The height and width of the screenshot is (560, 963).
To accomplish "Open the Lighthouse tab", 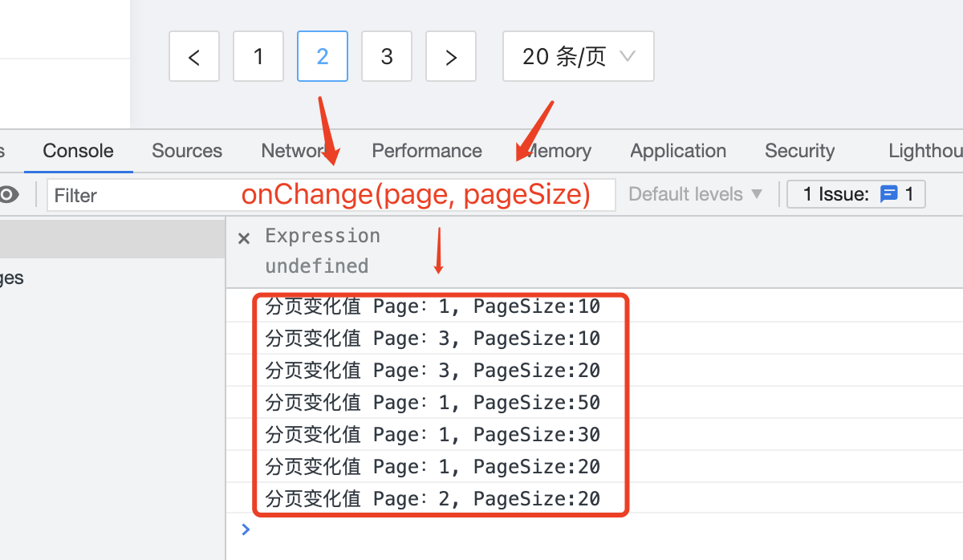I will 925,151.
